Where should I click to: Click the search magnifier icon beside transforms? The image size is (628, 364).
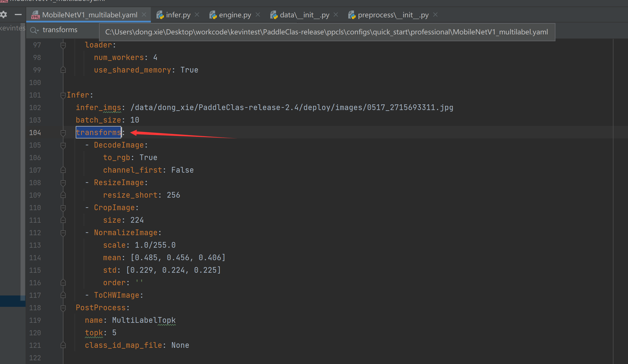pos(34,30)
